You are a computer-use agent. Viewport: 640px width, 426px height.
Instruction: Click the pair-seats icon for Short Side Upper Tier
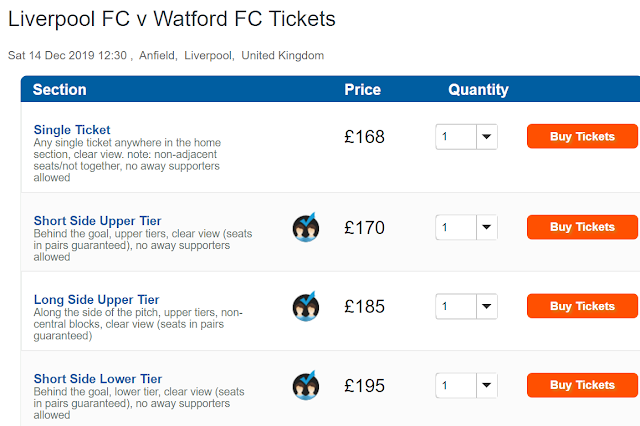[306, 228]
